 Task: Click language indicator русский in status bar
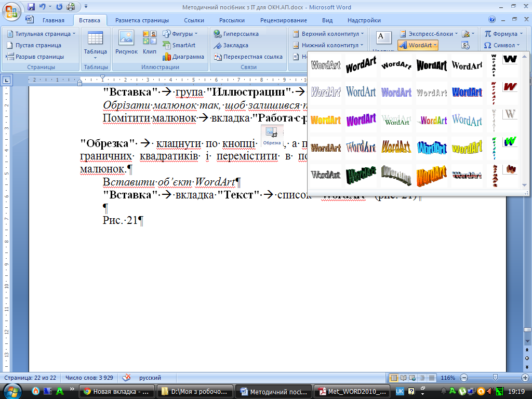tap(150, 378)
